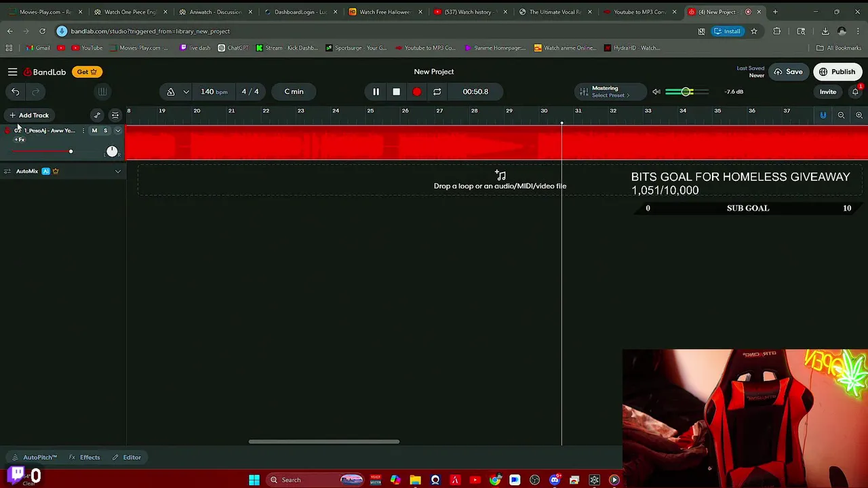Expand the AutoMix panel chevron
Image resolution: width=868 pixels, height=488 pixels.
coord(117,171)
